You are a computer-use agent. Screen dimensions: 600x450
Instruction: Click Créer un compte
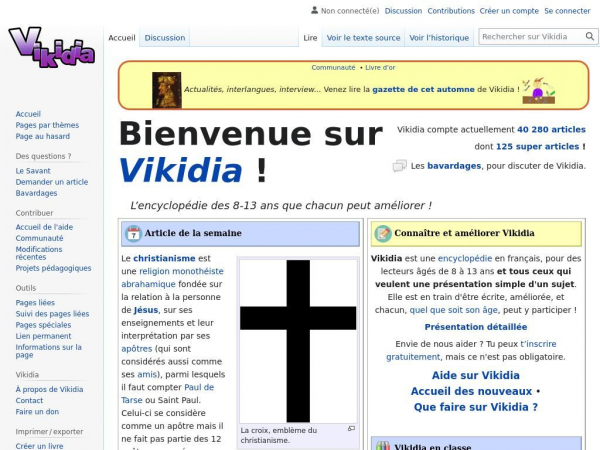pyautogui.click(x=509, y=11)
